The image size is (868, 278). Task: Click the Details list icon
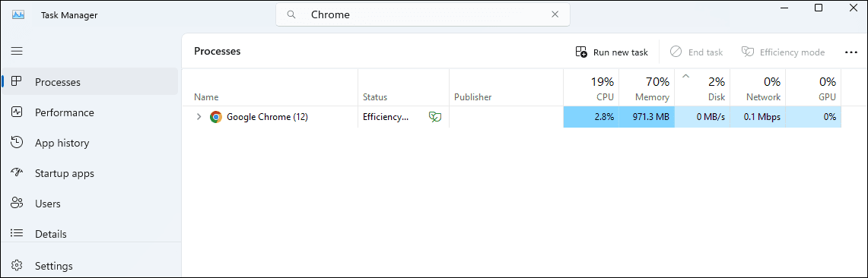pos(17,233)
